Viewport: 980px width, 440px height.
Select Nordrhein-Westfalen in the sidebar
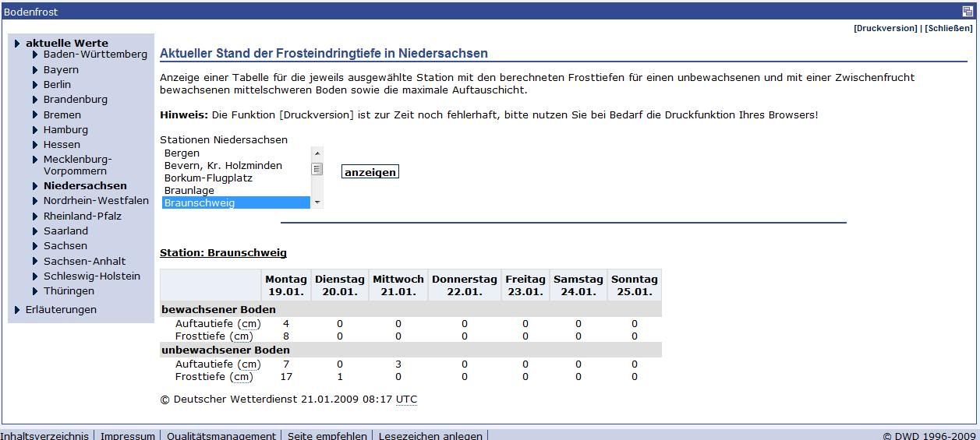(x=96, y=200)
